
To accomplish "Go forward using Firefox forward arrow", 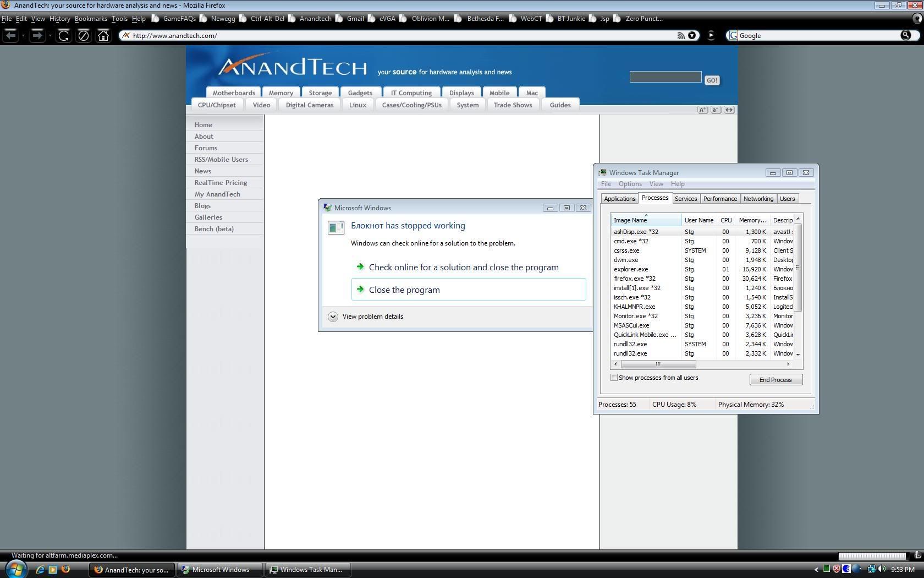I will [x=36, y=36].
